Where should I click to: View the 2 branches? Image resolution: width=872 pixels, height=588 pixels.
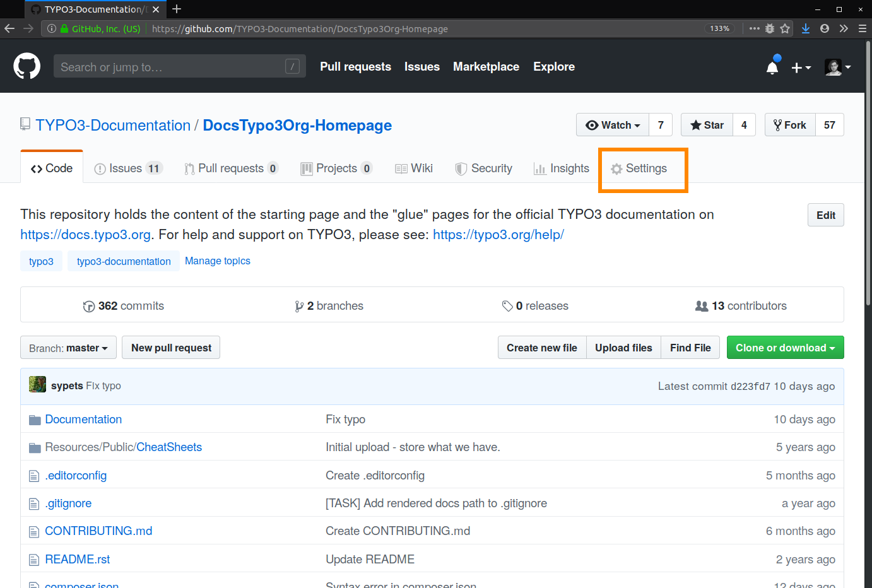click(329, 306)
